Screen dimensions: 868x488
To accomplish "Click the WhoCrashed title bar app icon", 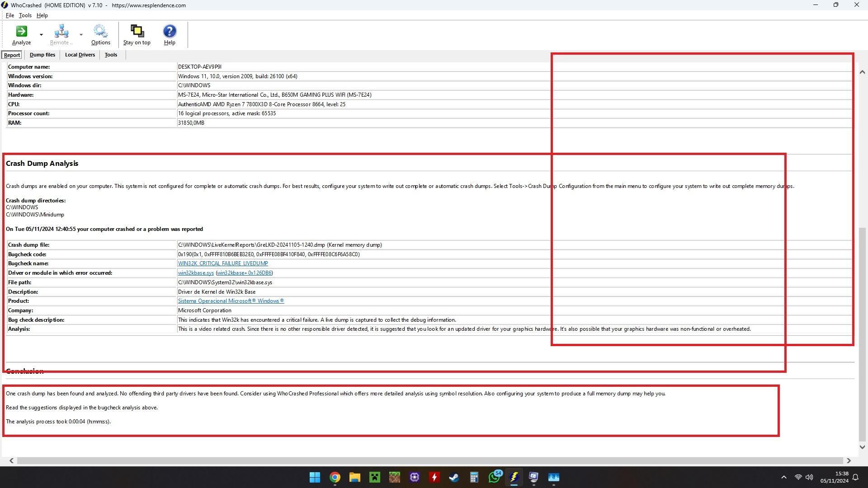I will [x=5, y=5].
